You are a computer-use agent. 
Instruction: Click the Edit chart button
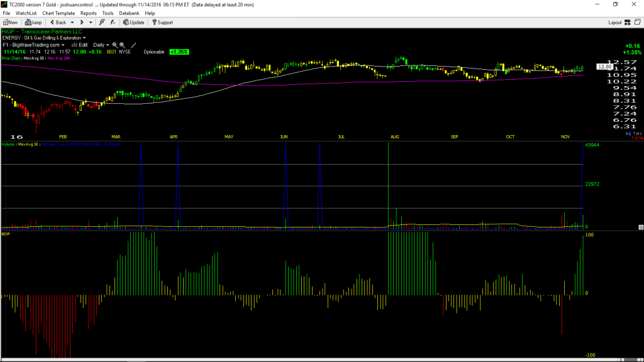point(80,45)
